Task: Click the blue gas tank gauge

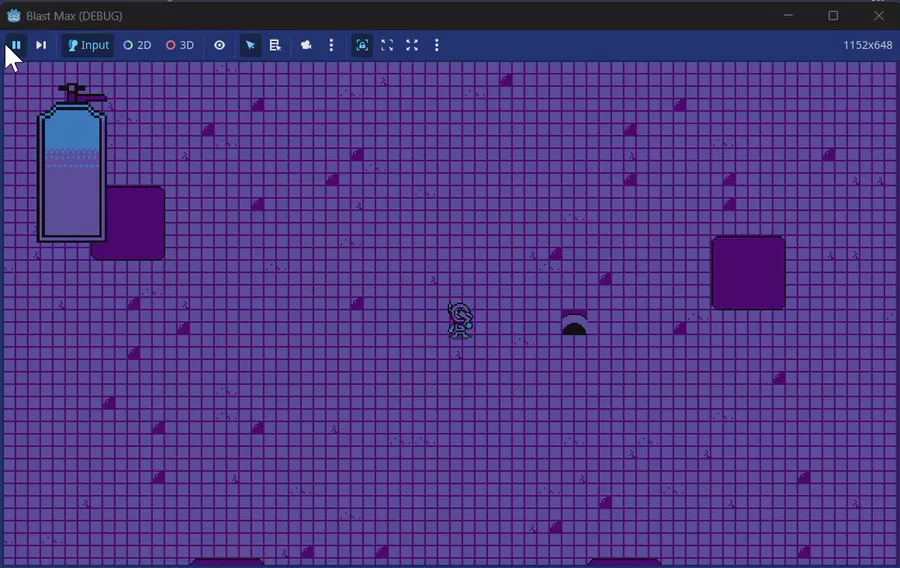Action: [72, 172]
